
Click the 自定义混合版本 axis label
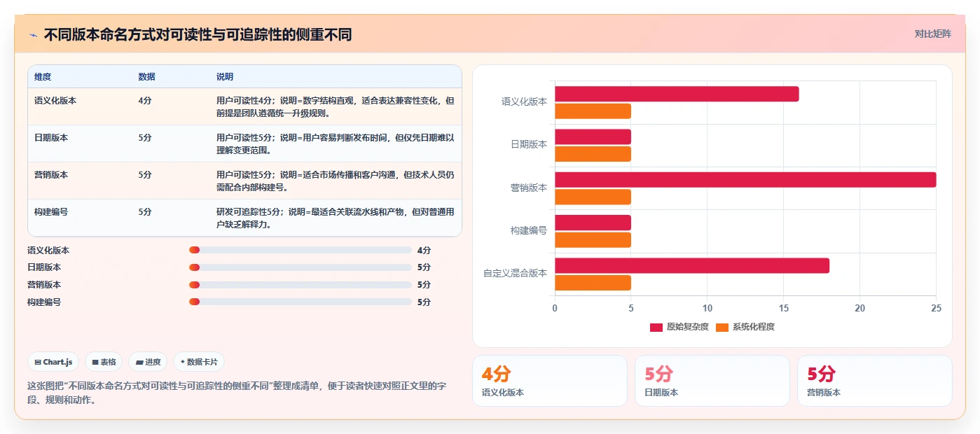515,273
